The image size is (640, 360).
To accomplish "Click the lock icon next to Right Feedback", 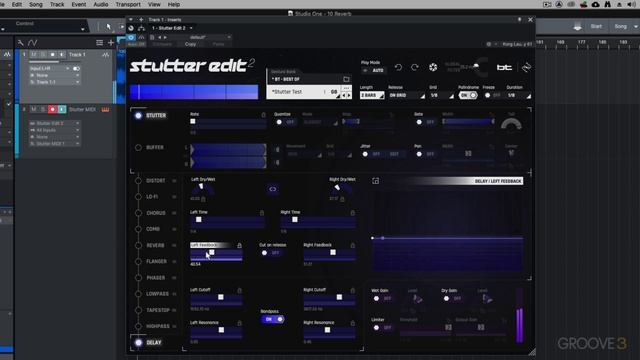I will tap(353, 245).
